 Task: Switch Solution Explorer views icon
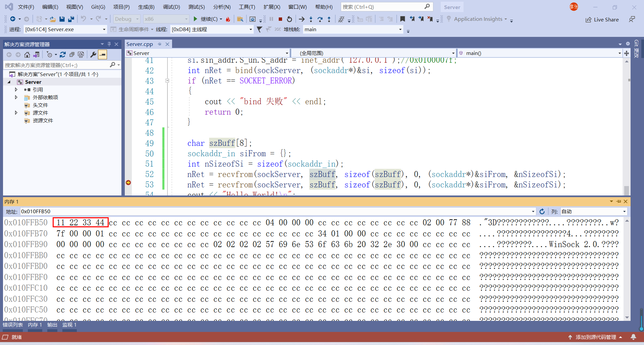[x=36, y=54]
